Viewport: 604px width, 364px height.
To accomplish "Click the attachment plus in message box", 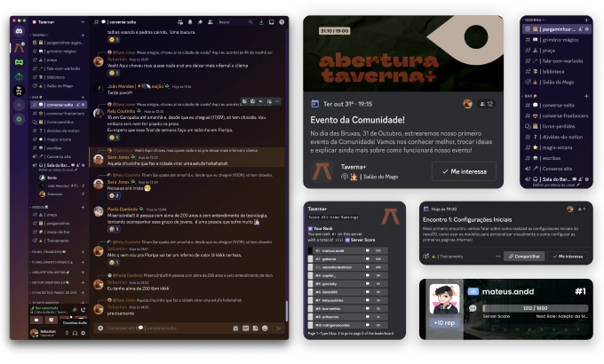I will click(100, 328).
